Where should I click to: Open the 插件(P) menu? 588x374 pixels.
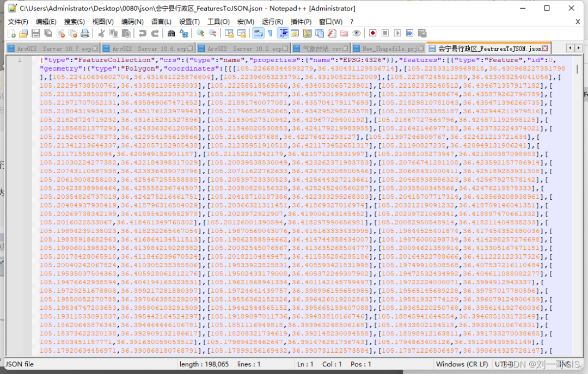click(x=301, y=22)
